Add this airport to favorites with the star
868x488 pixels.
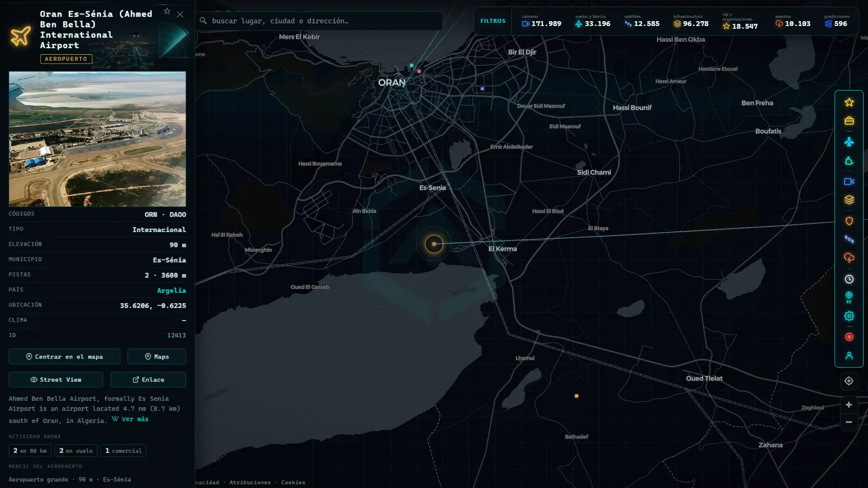coord(167,11)
